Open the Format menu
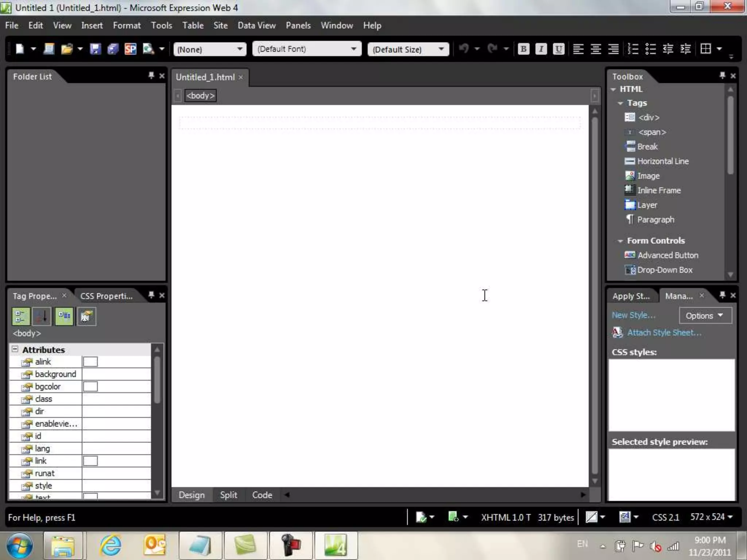747x560 pixels. pyautogui.click(x=127, y=26)
